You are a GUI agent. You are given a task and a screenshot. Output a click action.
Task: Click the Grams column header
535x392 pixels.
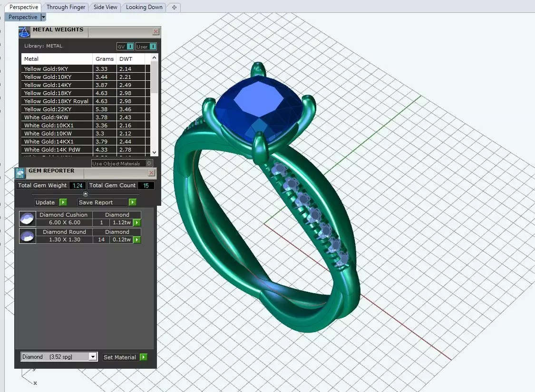coord(105,59)
